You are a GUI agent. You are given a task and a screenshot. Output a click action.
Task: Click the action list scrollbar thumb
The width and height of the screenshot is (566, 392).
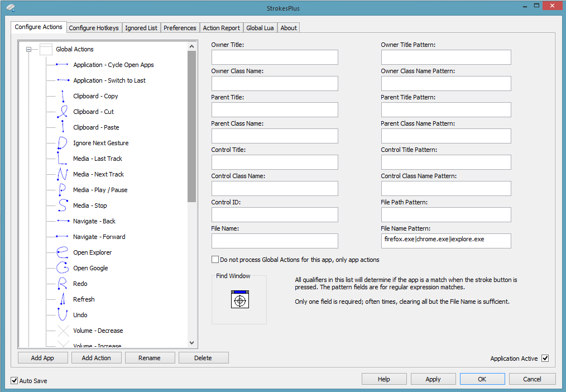coord(191,126)
